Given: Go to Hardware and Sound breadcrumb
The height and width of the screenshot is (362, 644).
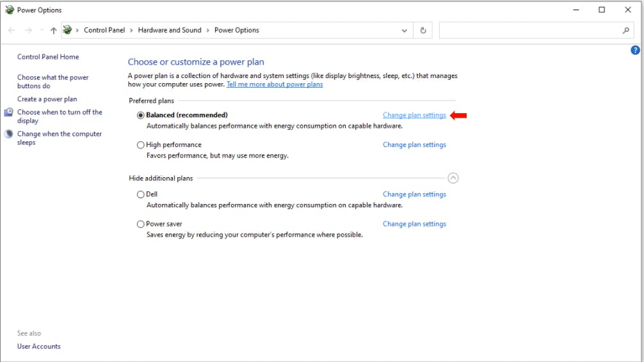Looking at the screenshot, I should (x=170, y=30).
